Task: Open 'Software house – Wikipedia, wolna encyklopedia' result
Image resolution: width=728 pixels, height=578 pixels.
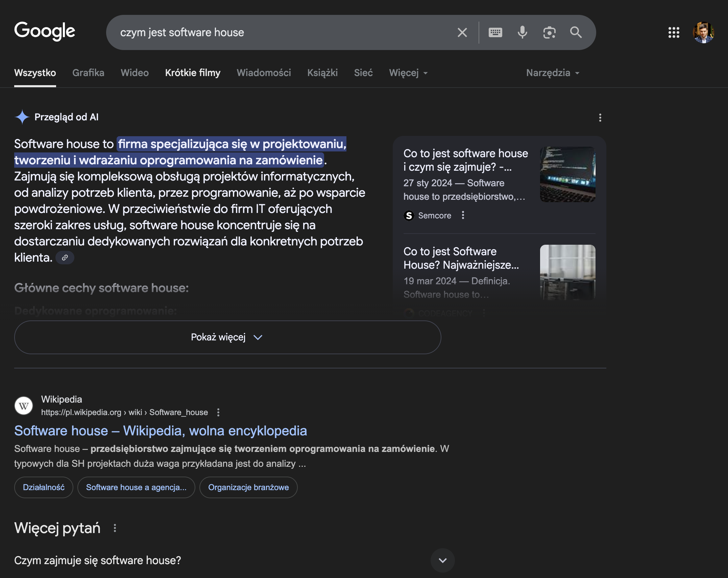Action: (161, 431)
